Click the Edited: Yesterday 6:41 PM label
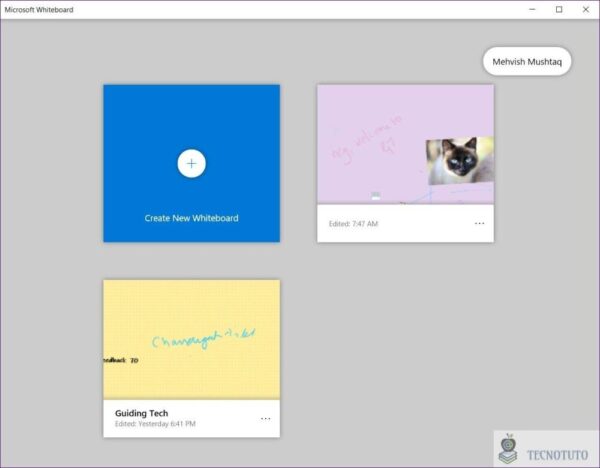The image size is (600, 468). 155,424
